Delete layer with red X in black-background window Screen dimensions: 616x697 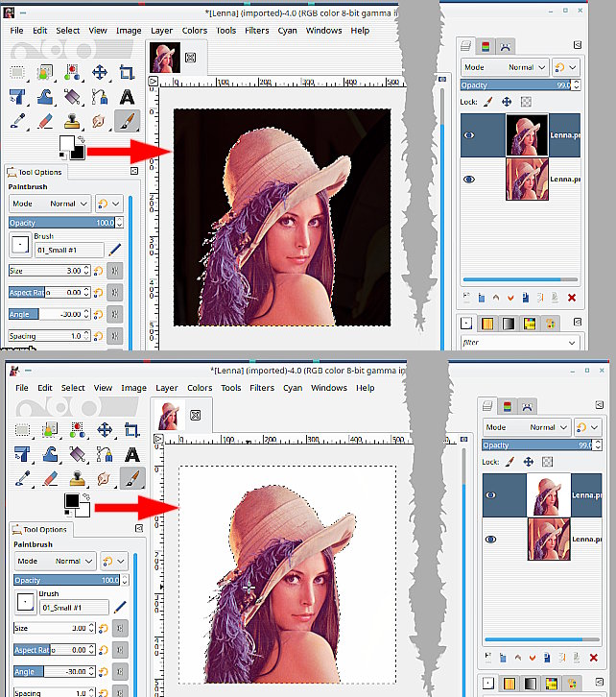(x=572, y=298)
